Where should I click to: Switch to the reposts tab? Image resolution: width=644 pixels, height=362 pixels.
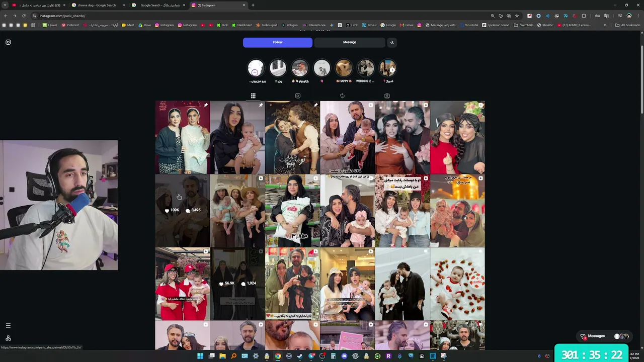tap(342, 96)
